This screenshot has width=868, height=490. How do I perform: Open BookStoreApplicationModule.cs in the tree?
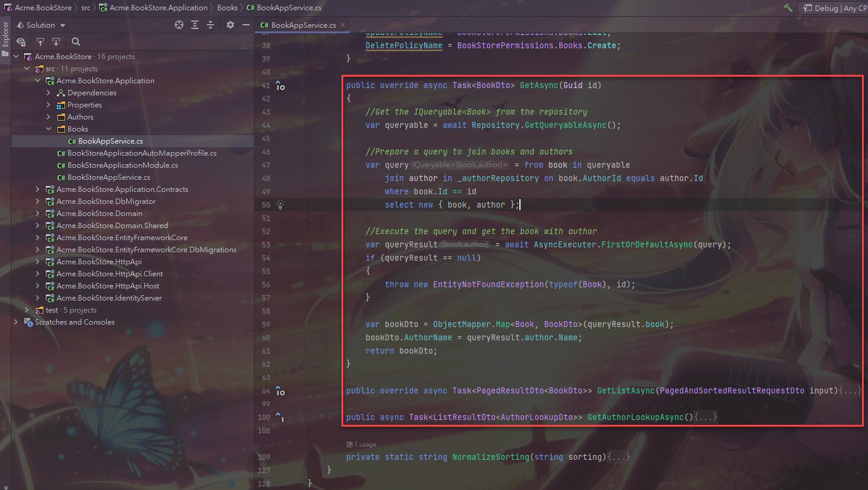(x=122, y=165)
